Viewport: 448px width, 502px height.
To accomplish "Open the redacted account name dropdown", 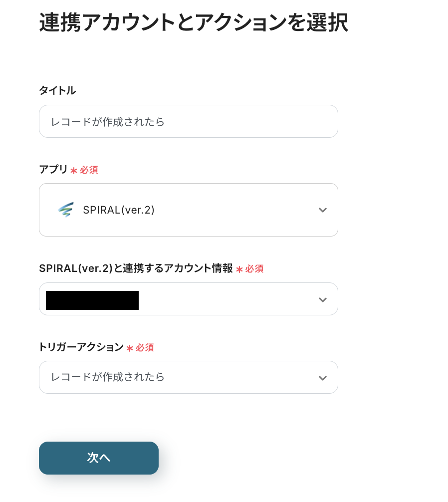I will pyautogui.click(x=92, y=300).
